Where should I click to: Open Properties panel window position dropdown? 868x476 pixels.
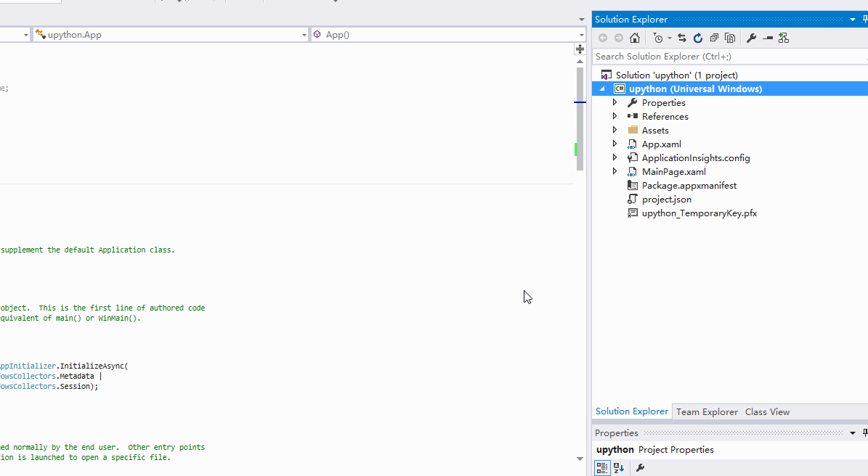(853, 433)
